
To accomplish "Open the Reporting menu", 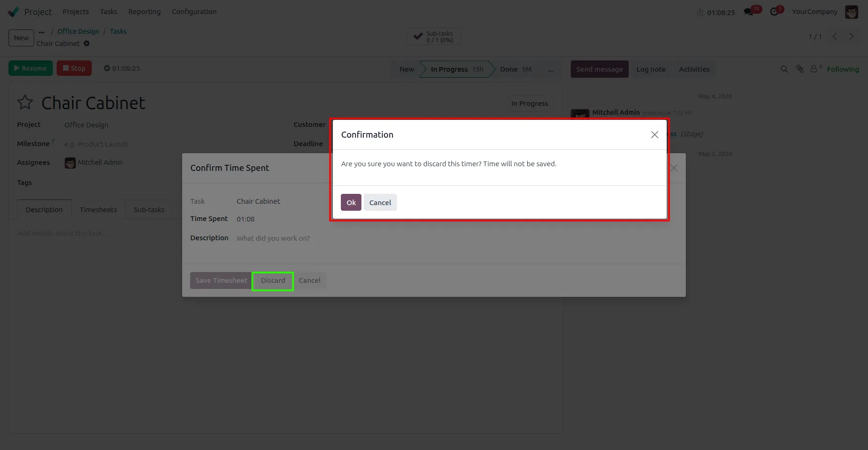I will point(144,12).
